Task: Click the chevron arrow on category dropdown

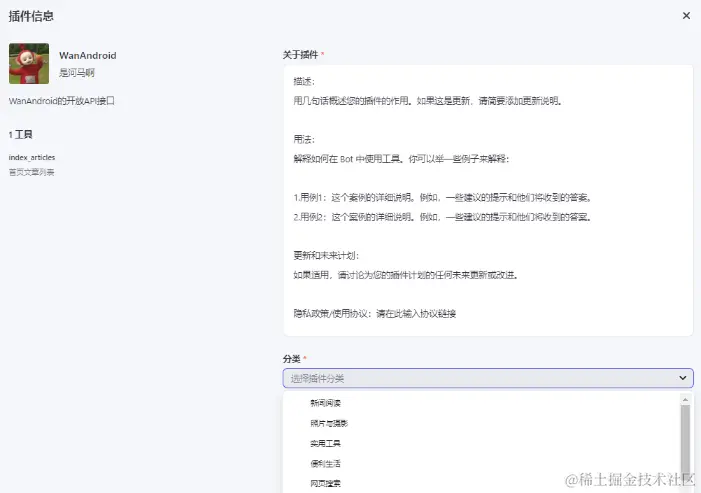Action: (683, 378)
